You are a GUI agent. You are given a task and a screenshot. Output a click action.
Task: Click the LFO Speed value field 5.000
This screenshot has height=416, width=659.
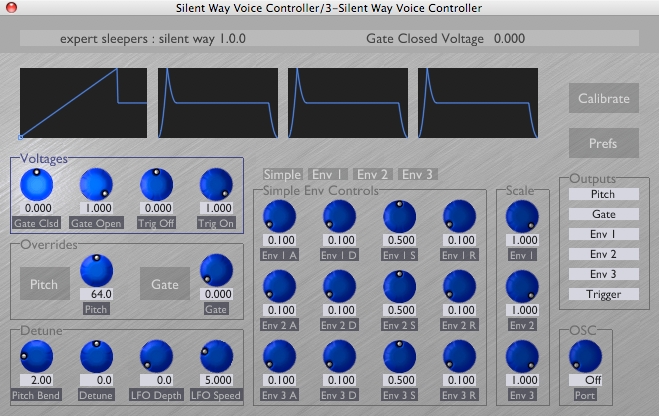[x=216, y=380]
